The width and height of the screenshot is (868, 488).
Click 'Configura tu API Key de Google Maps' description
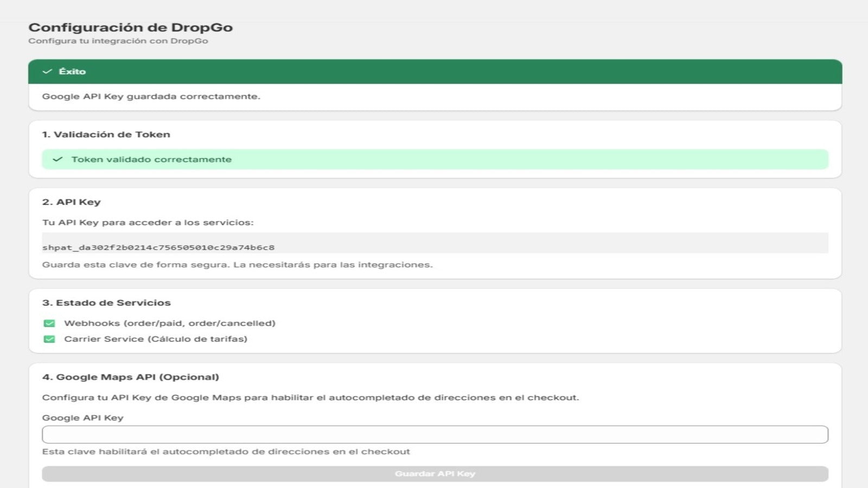[x=311, y=397]
